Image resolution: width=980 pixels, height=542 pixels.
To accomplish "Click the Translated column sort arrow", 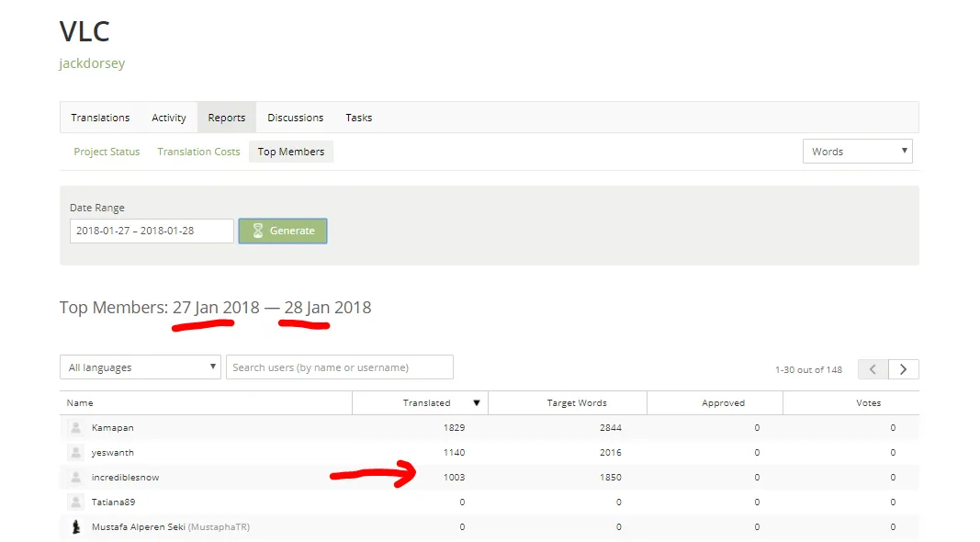I will point(476,402).
